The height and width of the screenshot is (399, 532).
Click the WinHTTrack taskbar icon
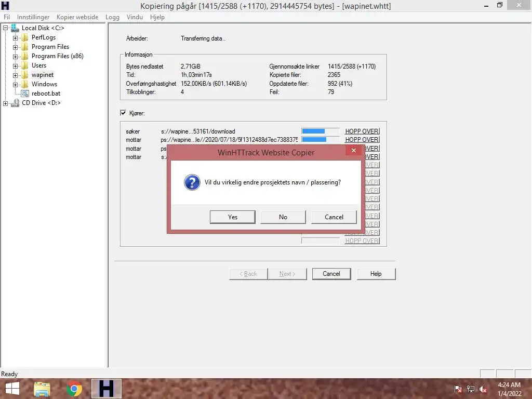click(x=106, y=389)
